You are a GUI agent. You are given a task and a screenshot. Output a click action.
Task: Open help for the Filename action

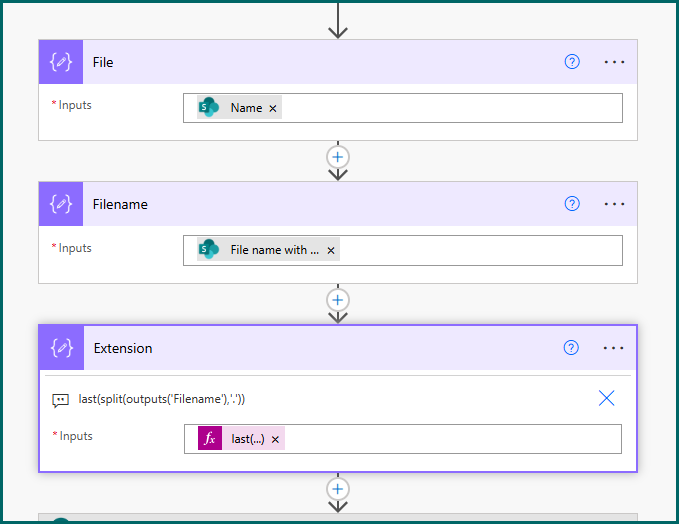572,204
